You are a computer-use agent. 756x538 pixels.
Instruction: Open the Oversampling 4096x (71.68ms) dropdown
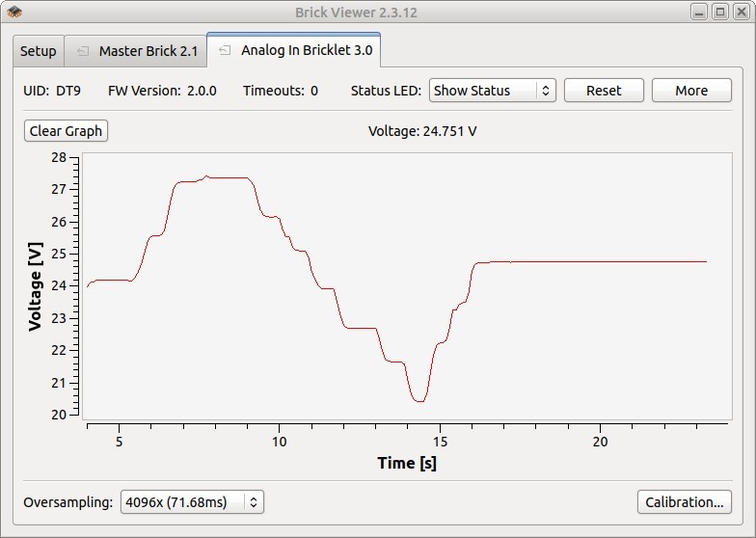point(192,502)
